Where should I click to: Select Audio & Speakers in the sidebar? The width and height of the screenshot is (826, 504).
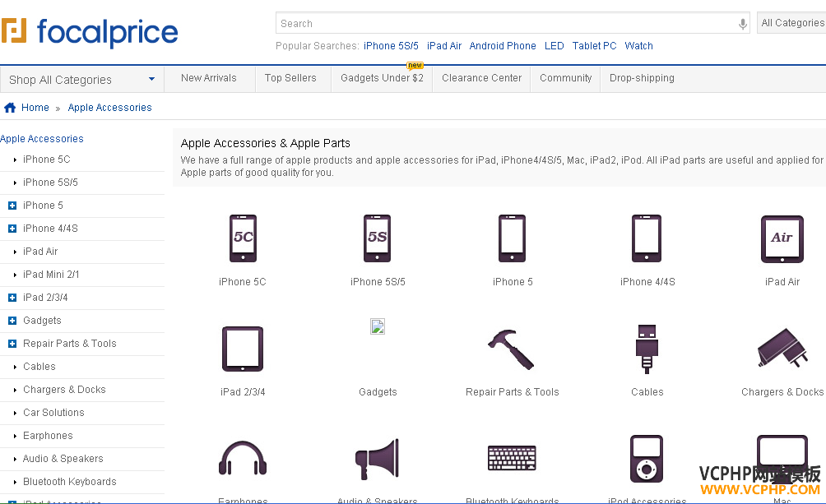[63, 459]
